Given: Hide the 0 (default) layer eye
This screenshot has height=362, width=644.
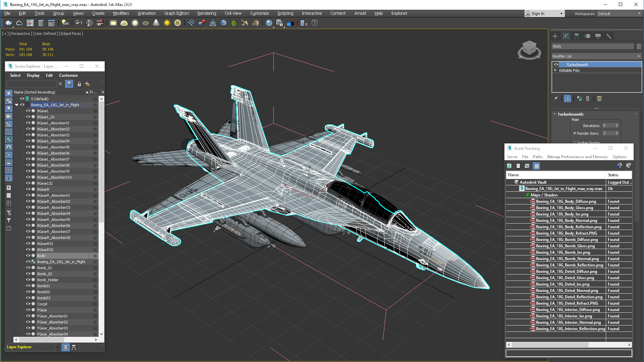Looking at the screenshot, I should 22,99.
